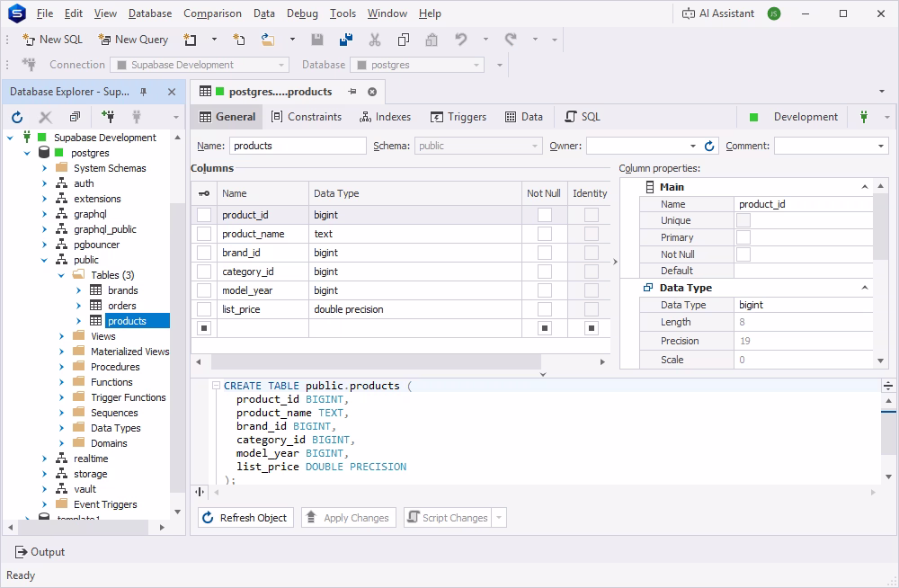The width and height of the screenshot is (899, 588).
Task: Open the Script Changes dropdown arrow
Action: [499, 518]
